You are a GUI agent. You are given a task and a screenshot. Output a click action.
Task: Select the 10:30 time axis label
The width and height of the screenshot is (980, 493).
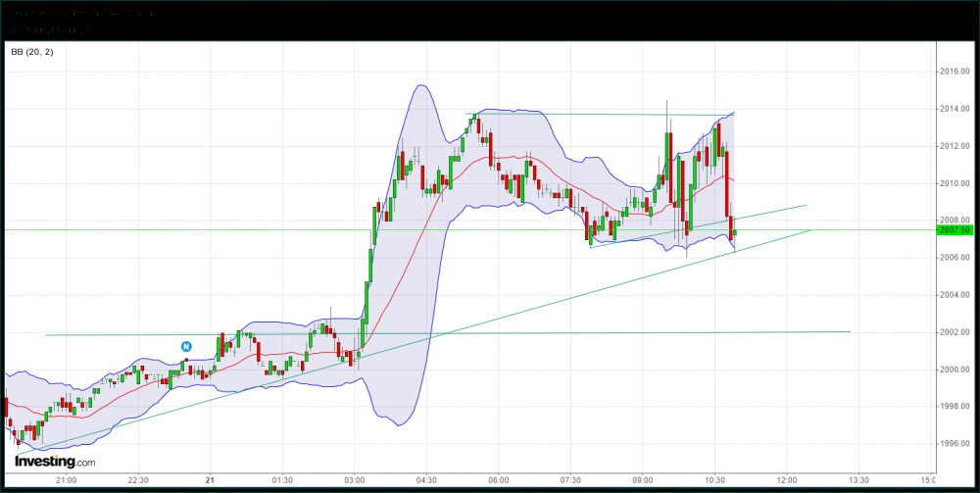click(x=714, y=480)
